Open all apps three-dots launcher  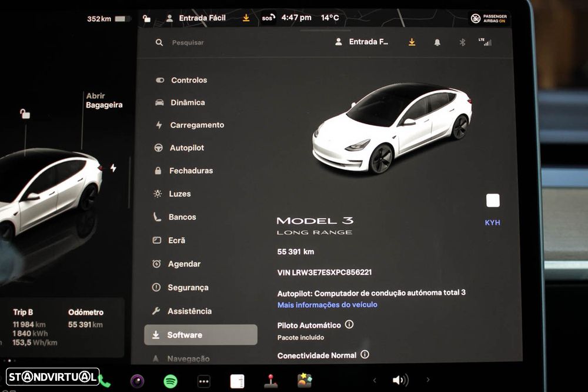(x=203, y=381)
